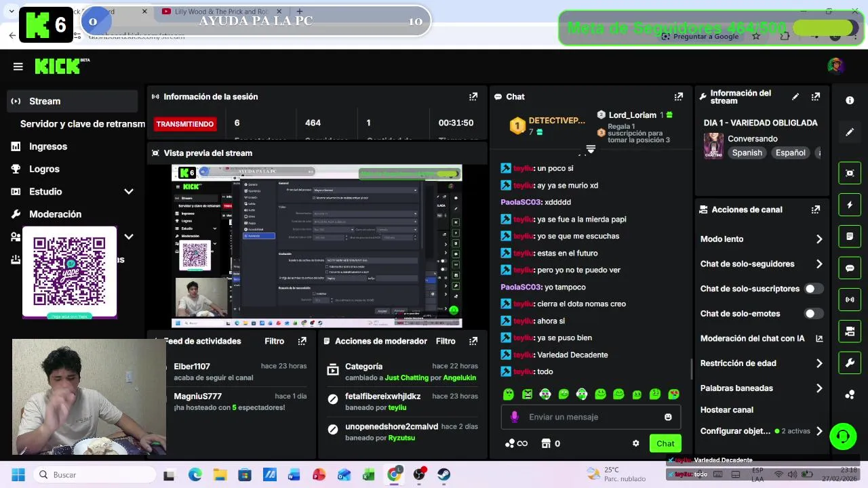Open Microsoft Edge from the taskbar

coord(195,474)
